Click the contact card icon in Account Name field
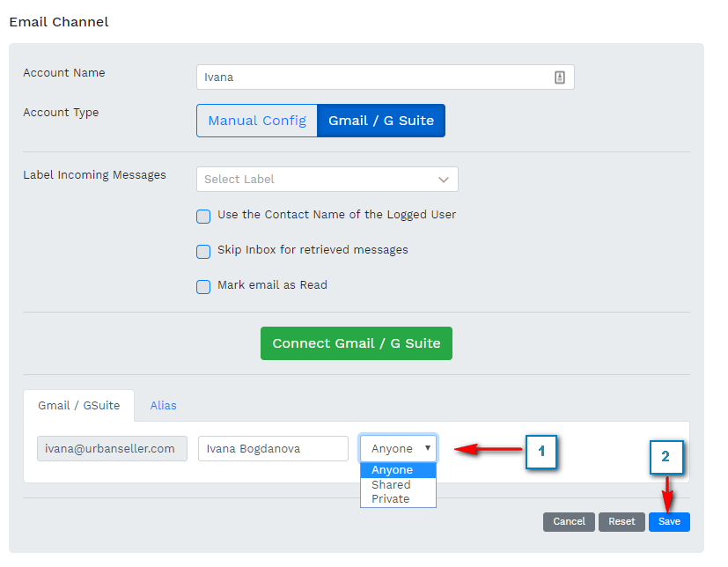728x567 pixels. (560, 77)
